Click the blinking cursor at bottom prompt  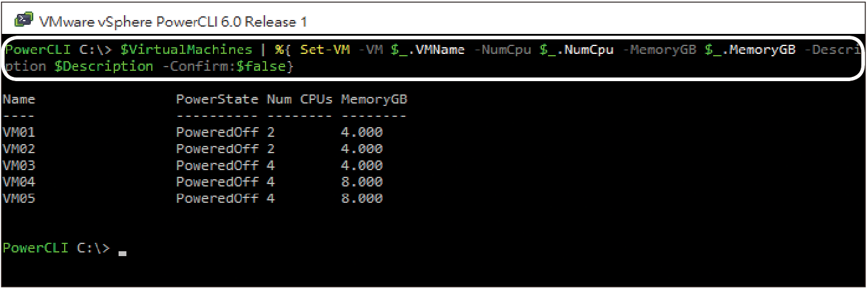[122, 254]
